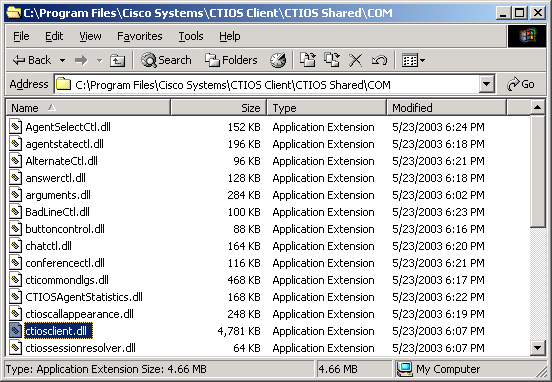Select the ctiossessionresolver.dll file icon
Screen dimensions: 552x382
coord(15,348)
